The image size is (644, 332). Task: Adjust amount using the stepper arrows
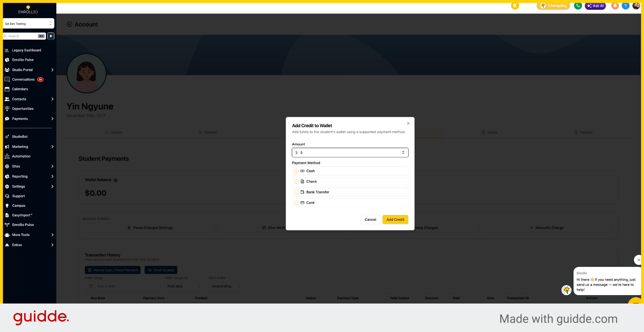(403, 153)
